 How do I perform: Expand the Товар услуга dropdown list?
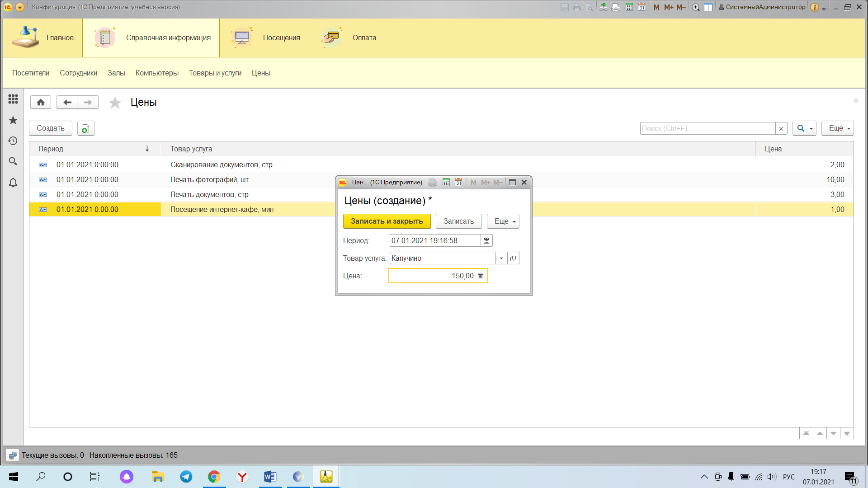tap(501, 258)
